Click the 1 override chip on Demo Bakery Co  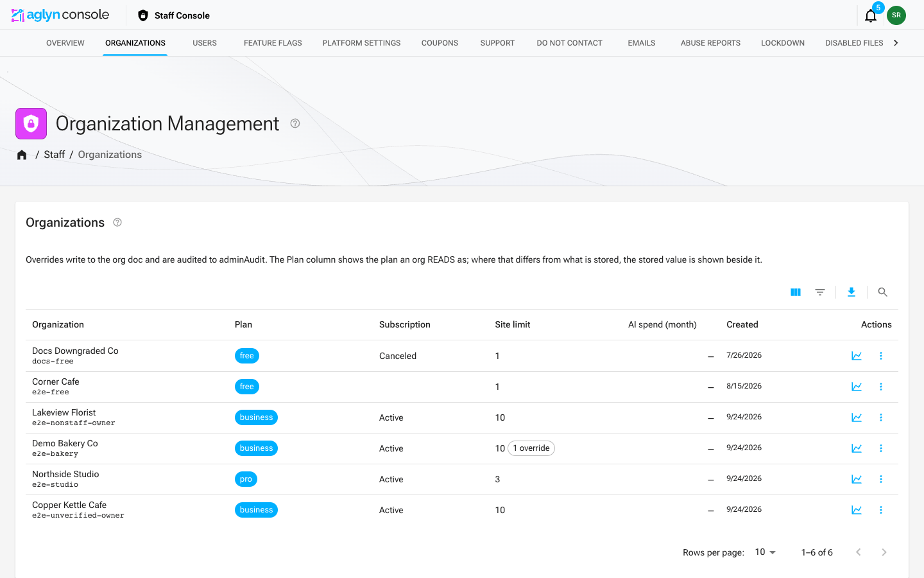click(531, 448)
